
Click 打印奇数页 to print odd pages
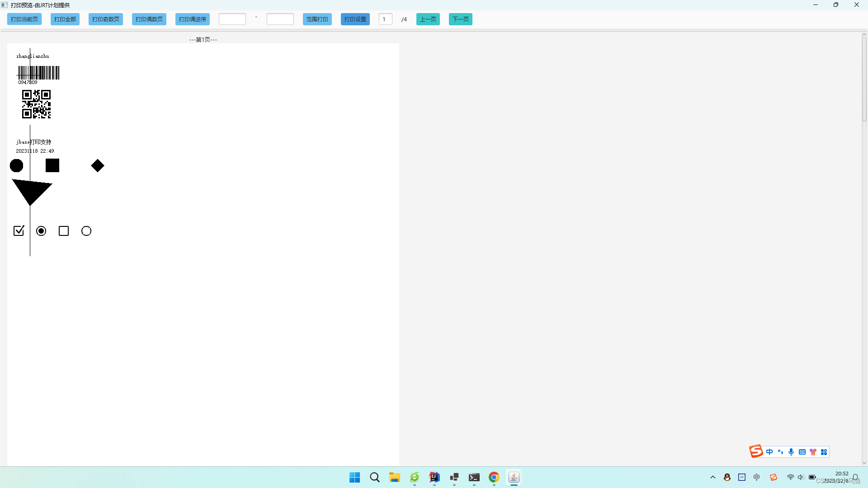(x=106, y=19)
